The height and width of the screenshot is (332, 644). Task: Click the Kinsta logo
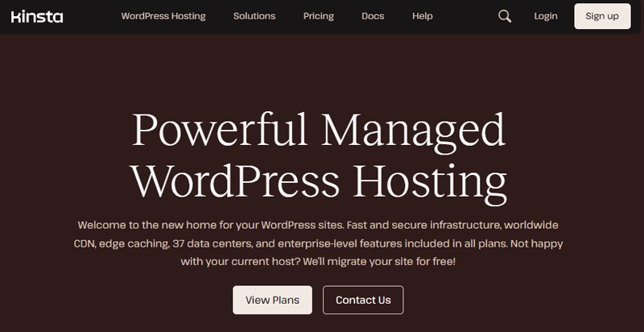tap(37, 16)
